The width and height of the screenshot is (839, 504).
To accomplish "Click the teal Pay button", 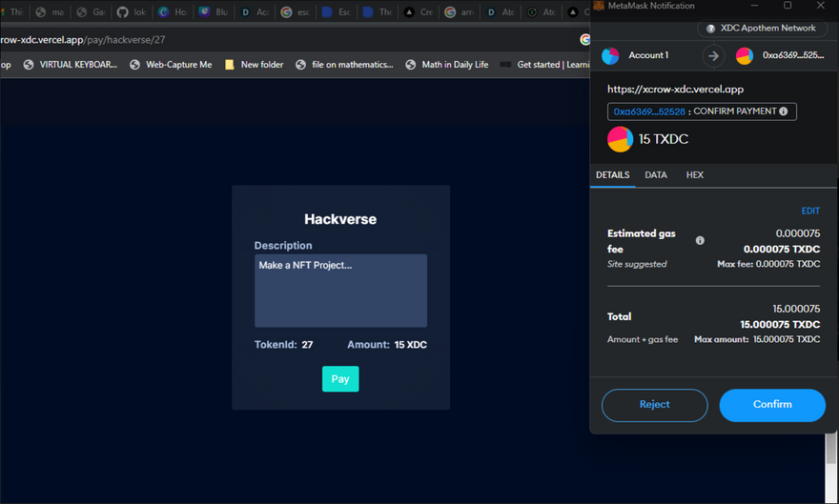I will [x=340, y=379].
